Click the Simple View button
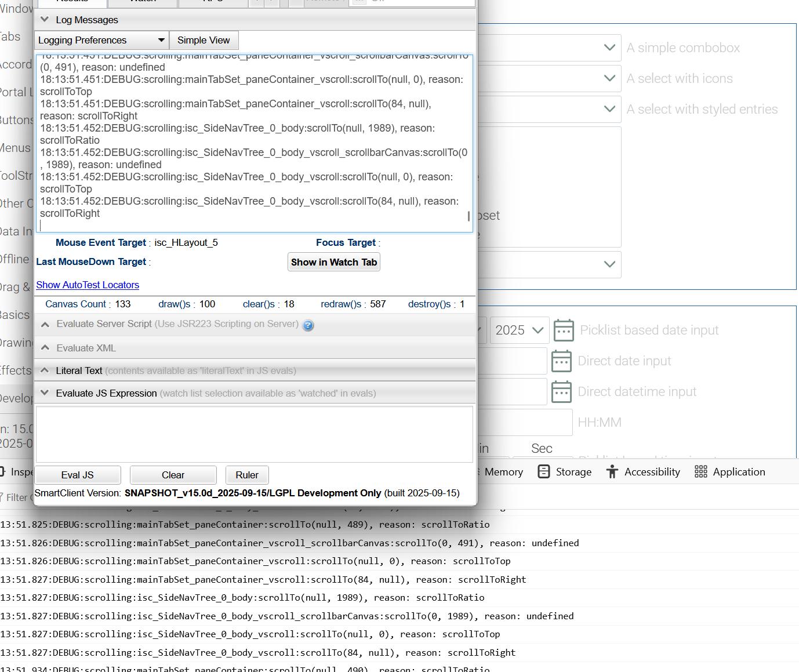Screen dimensions: 799x672 [204, 40]
